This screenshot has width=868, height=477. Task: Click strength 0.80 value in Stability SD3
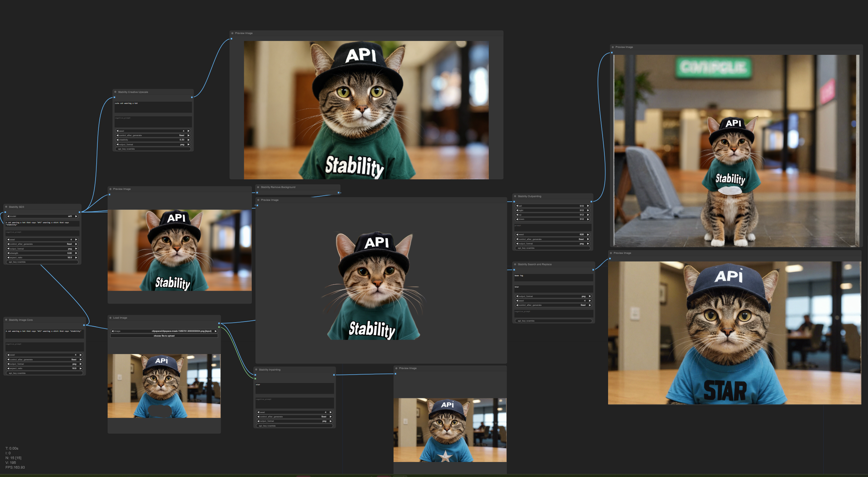pyautogui.click(x=70, y=253)
